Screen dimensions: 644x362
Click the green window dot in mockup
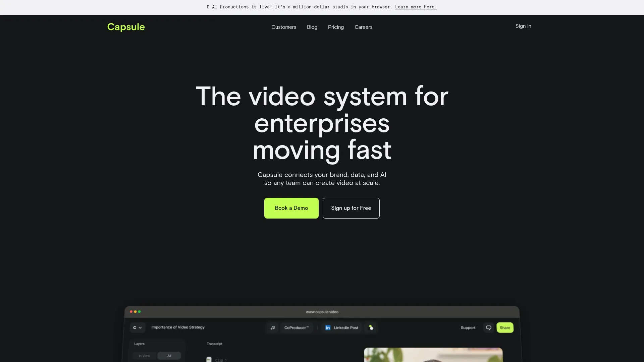click(140, 312)
